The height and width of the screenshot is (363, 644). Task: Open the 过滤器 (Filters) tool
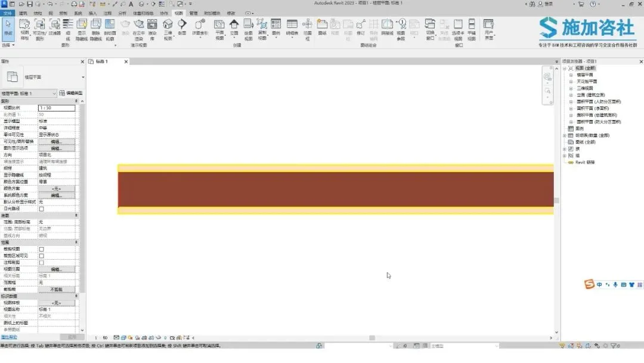coord(55,27)
